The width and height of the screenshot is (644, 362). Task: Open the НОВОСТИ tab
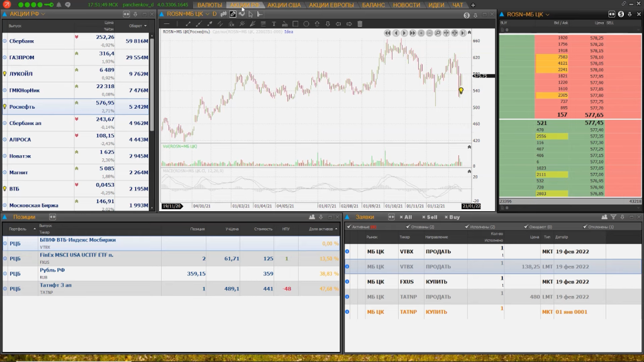406,5
